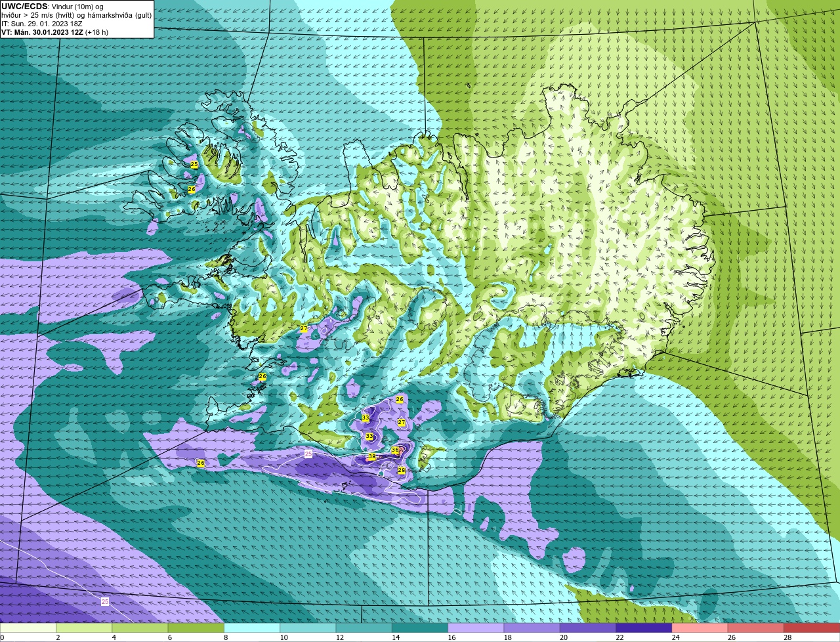Click the legend scale label '14'

[x=395, y=637]
